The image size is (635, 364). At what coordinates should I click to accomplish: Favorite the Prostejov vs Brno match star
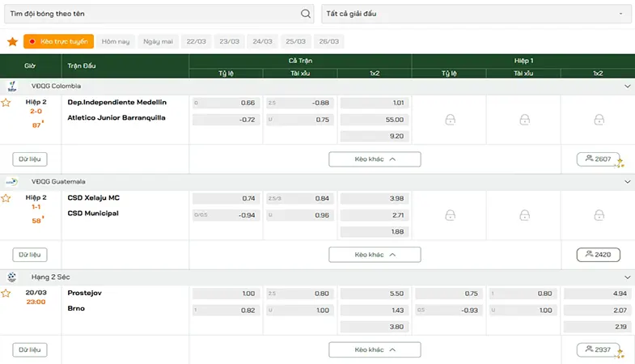point(6,293)
